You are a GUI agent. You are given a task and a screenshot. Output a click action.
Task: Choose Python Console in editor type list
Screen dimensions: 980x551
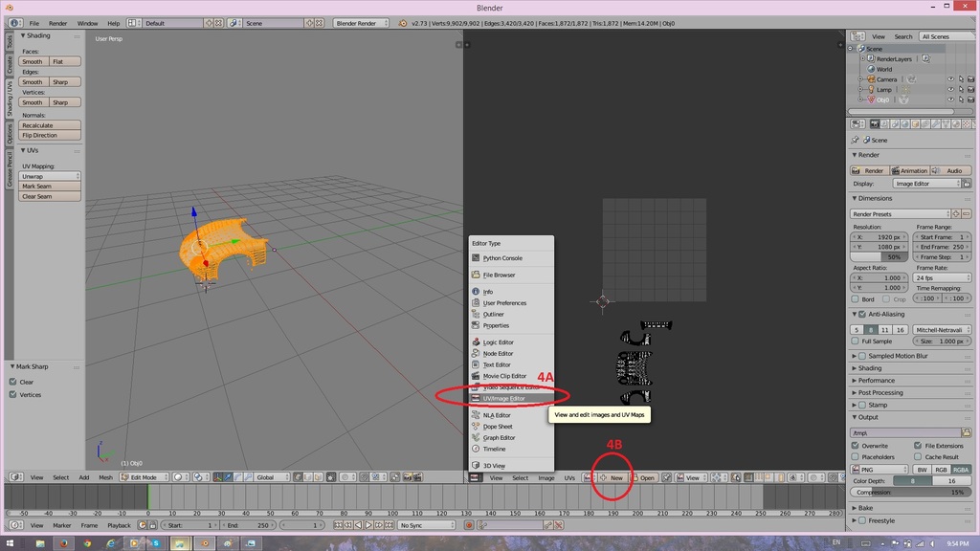click(x=502, y=258)
